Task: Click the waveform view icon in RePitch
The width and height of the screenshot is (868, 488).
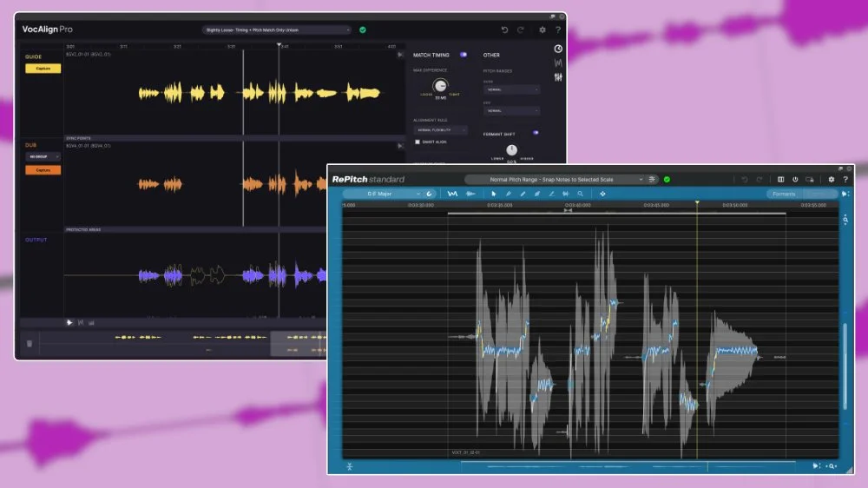Action: pos(470,194)
